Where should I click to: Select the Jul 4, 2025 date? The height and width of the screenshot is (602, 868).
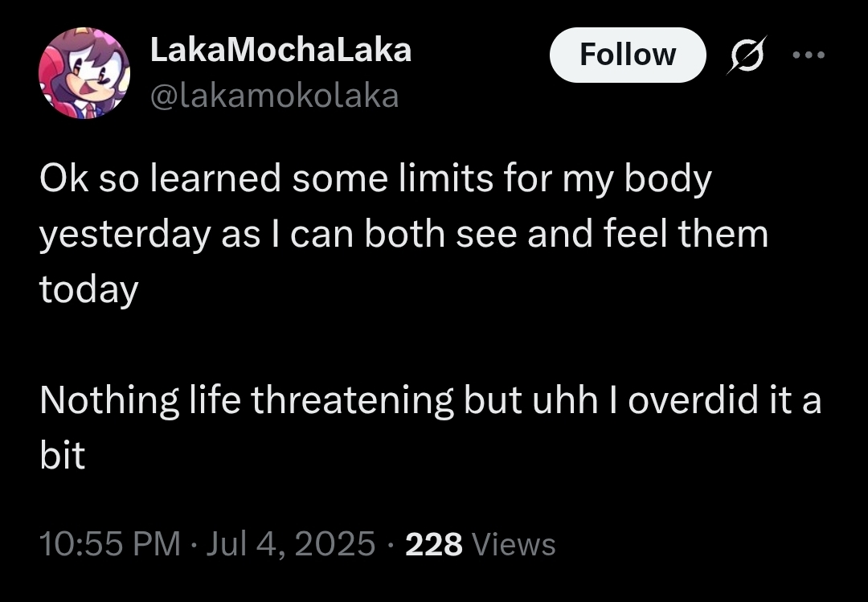coord(291,543)
